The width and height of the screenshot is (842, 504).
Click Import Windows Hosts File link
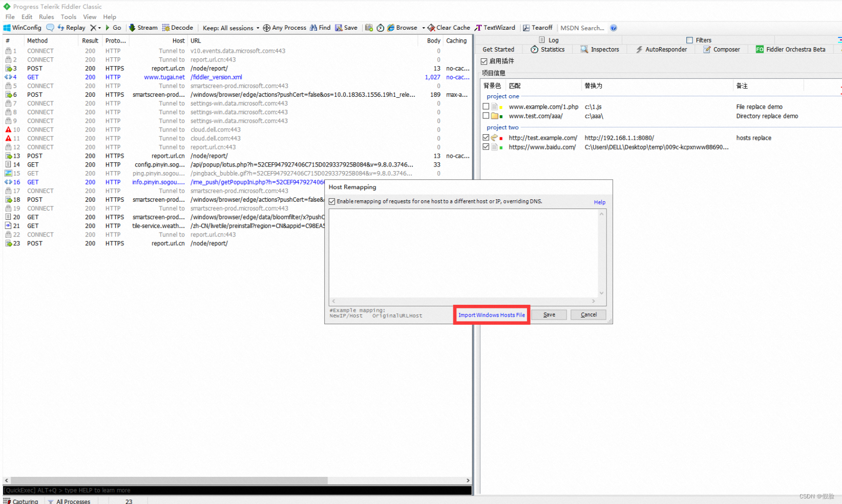click(492, 315)
